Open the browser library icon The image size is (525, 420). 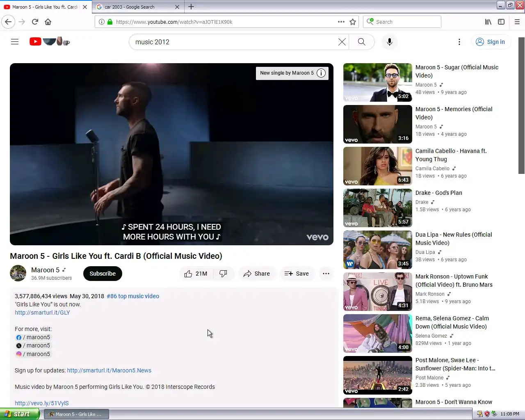coord(488,22)
